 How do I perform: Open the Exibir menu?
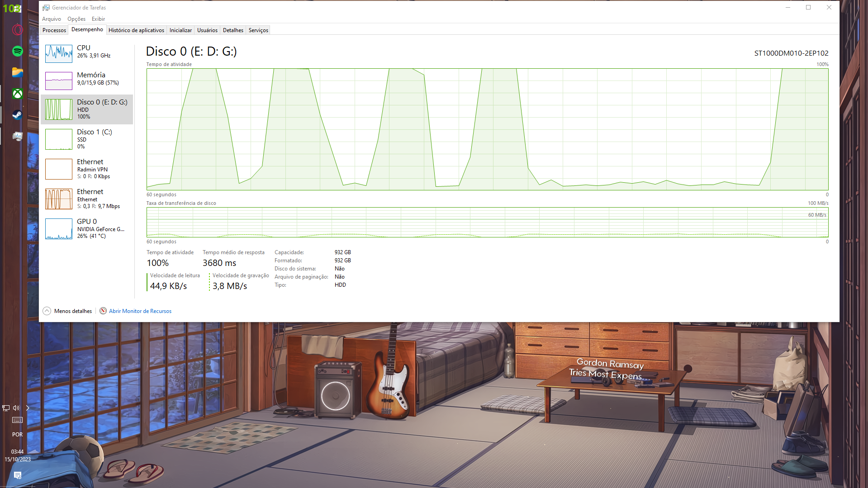(98, 19)
